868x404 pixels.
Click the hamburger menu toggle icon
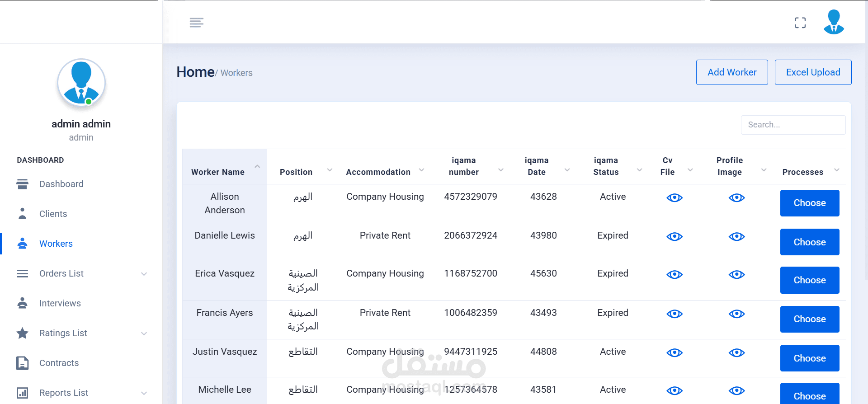pos(196,23)
